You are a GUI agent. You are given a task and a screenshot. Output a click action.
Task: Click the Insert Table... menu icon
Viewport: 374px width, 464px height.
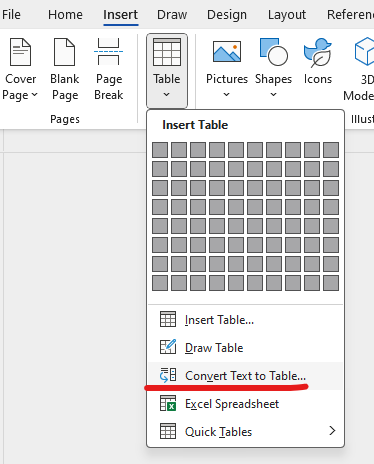pyautogui.click(x=168, y=320)
